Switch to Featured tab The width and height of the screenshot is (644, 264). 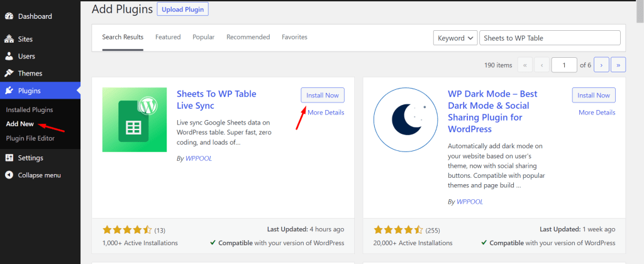(168, 37)
